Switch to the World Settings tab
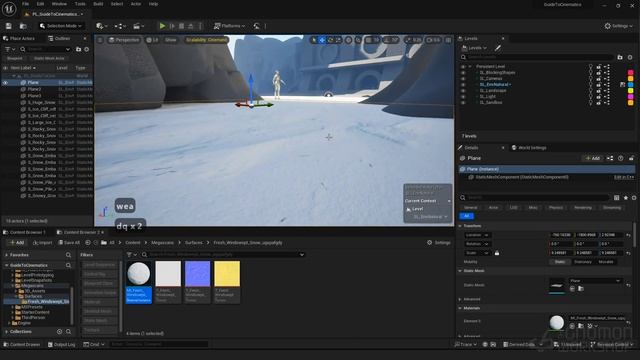This screenshot has height=360, width=640. pos(529,148)
